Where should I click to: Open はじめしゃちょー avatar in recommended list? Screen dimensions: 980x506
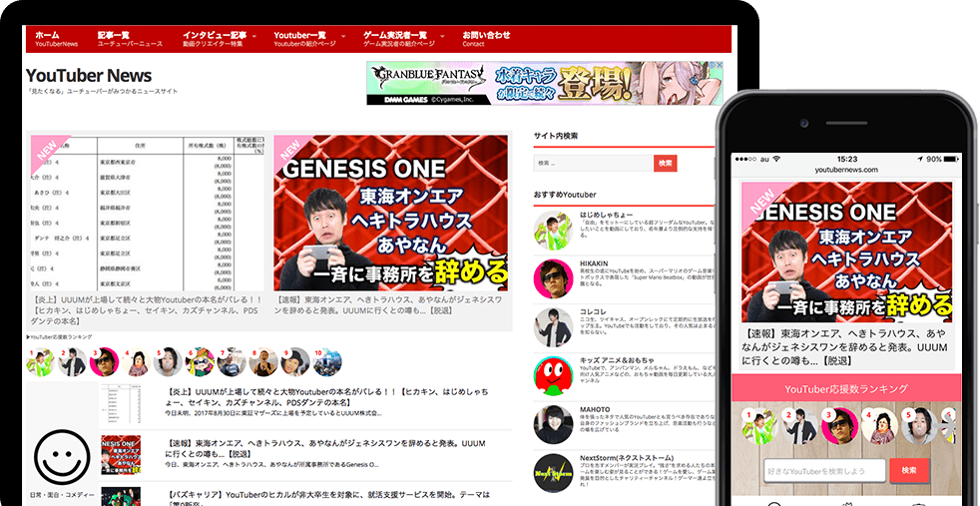553,231
